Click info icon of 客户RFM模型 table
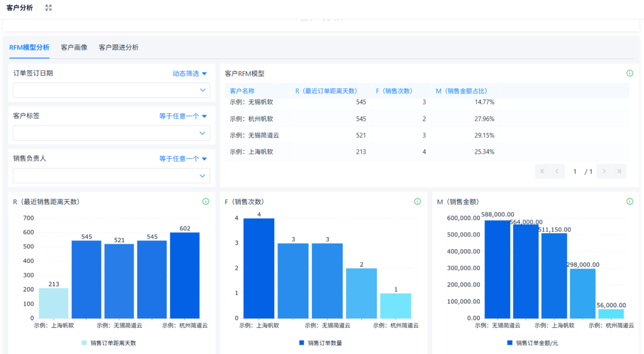Image resolution: width=644 pixels, height=354 pixels. coord(630,73)
